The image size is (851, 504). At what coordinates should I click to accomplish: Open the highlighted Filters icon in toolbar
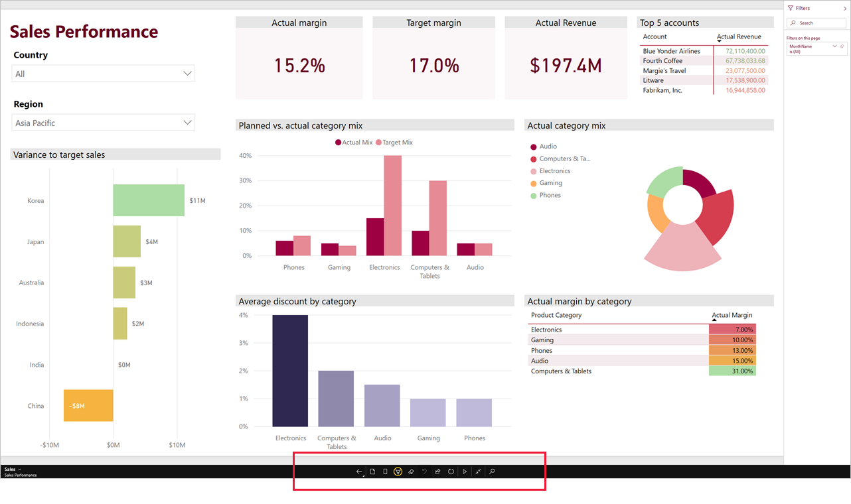click(398, 472)
